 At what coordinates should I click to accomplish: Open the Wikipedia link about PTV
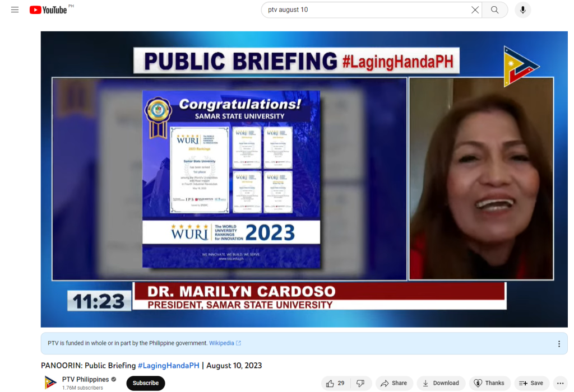tap(225, 343)
